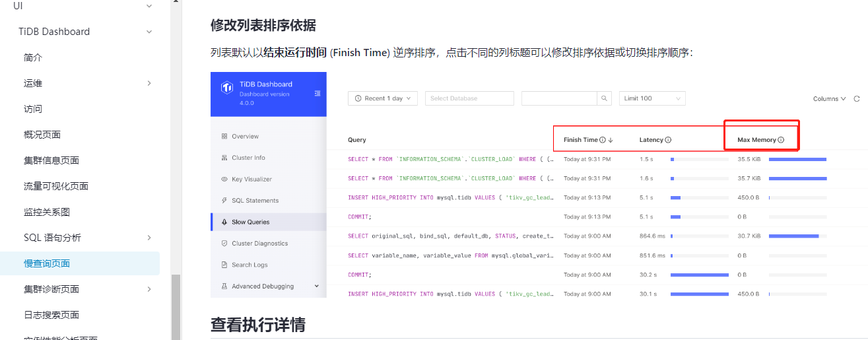Click the 35.7 KiB memory value

(x=749, y=178)
